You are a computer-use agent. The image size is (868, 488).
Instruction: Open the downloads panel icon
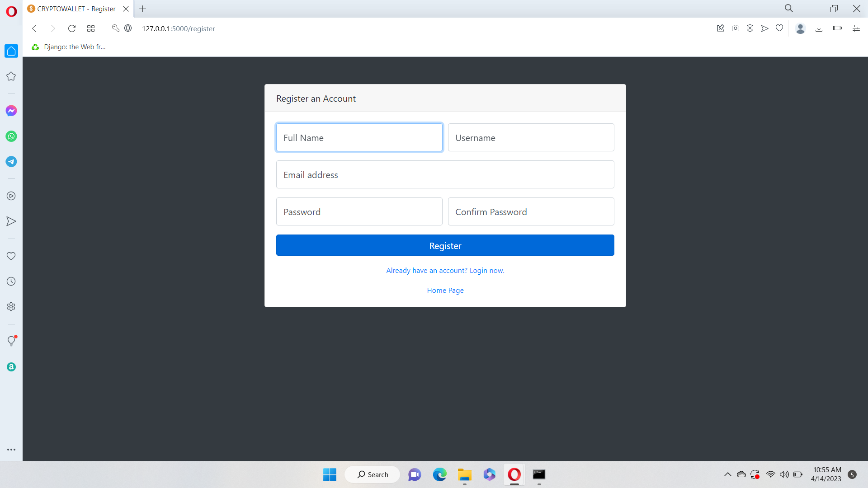(x=819, y=28)
